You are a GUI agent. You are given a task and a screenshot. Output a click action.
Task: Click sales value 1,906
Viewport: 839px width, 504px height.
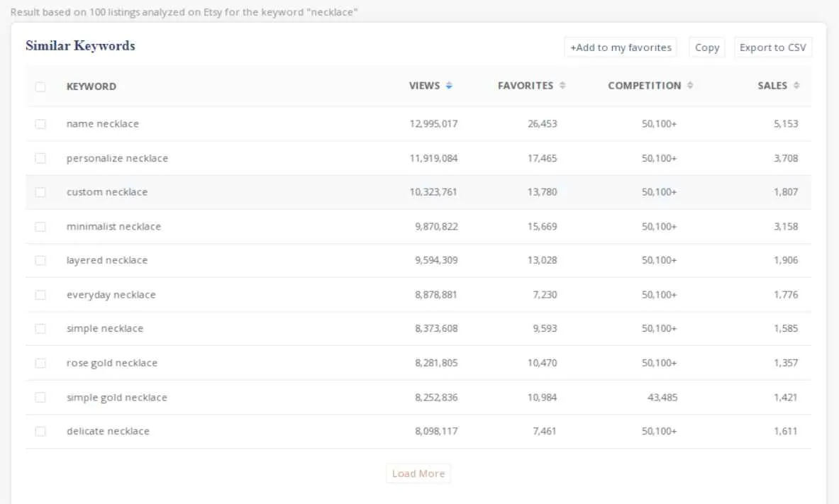pos(786,261)
